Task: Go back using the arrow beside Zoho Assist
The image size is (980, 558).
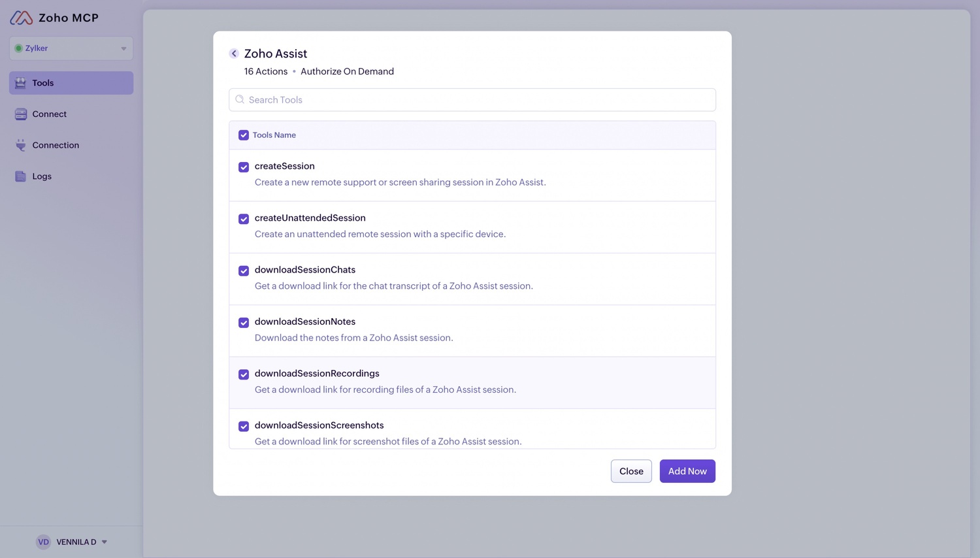Action: pyautogui.click(x=234, y=54)
